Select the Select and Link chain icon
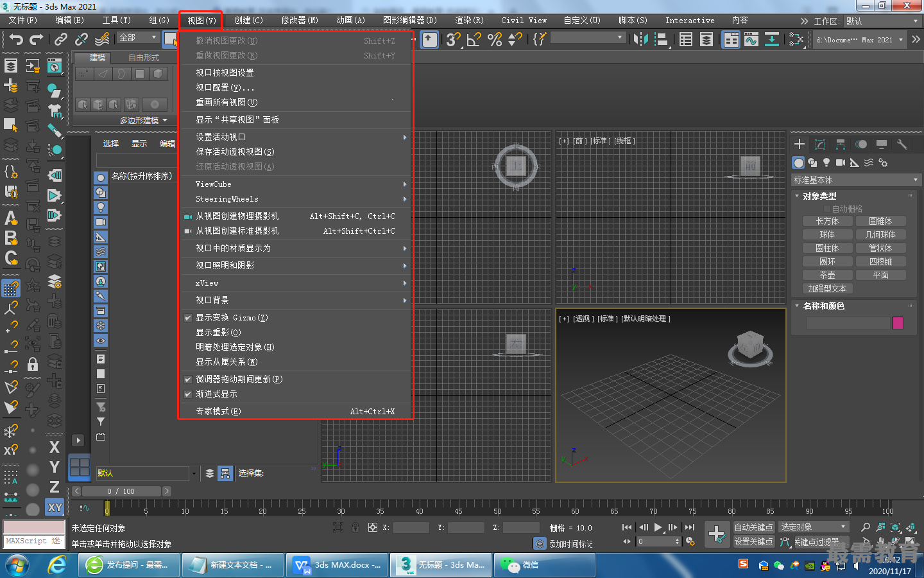Image resolution: width=924 pixels, height=578 pixels. 60,40
